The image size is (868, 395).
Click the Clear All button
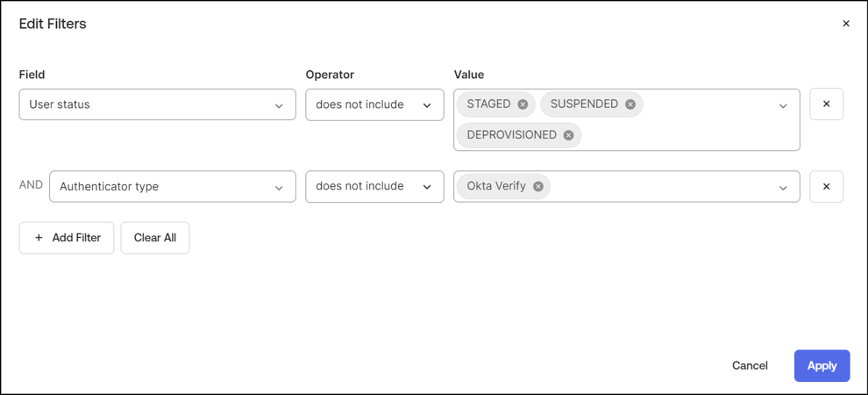[155, 238]
